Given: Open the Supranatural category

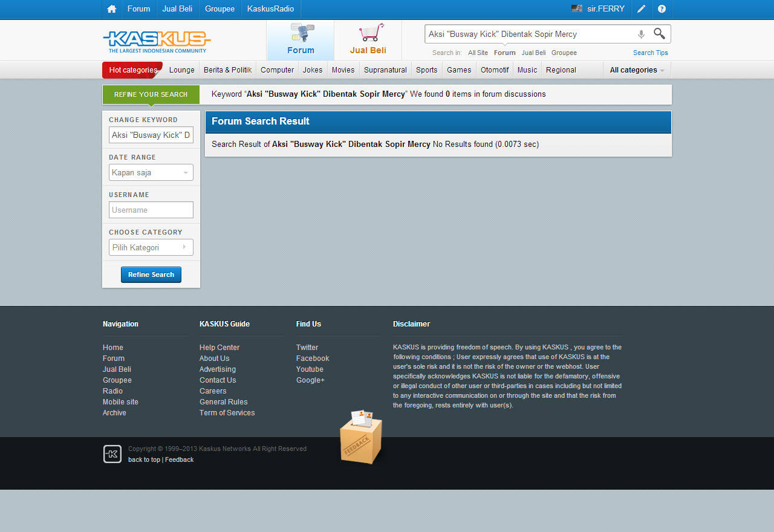Looking at the screenshot, I should point(385,70).
